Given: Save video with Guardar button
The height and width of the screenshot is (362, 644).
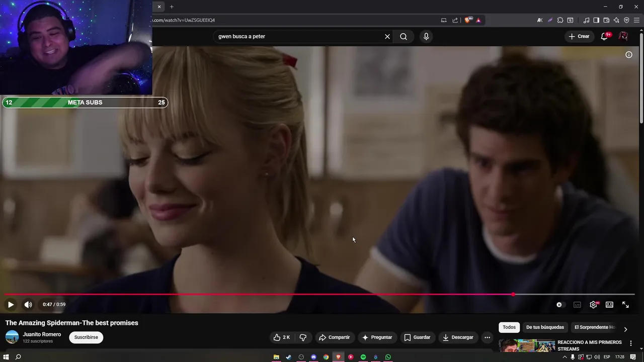Looking at the screenshot, I should tap(417, 337).
